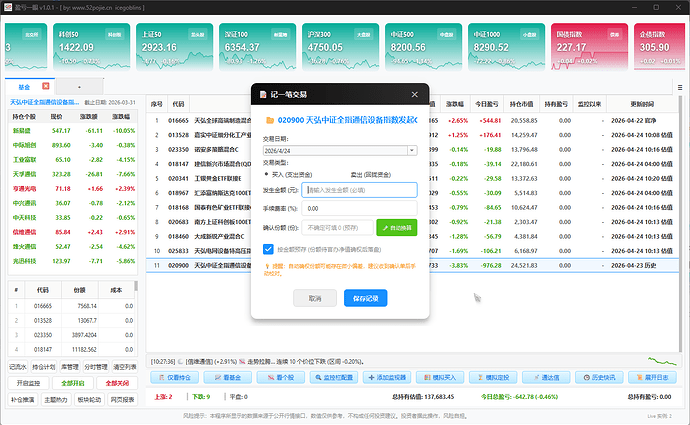Click the 发生金额 input field
690x425 pixels.
(x=359, y=190)
